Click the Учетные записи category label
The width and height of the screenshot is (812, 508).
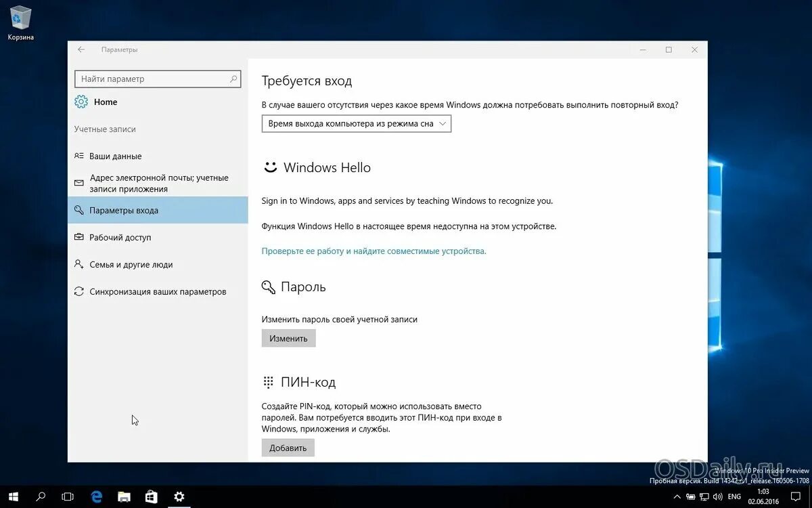pos(105,129)
